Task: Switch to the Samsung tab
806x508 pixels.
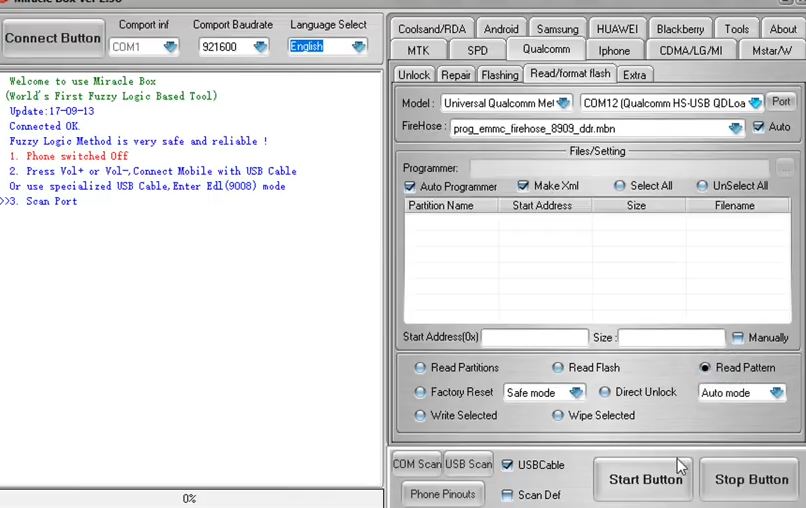Action: (x=557, y=29)
